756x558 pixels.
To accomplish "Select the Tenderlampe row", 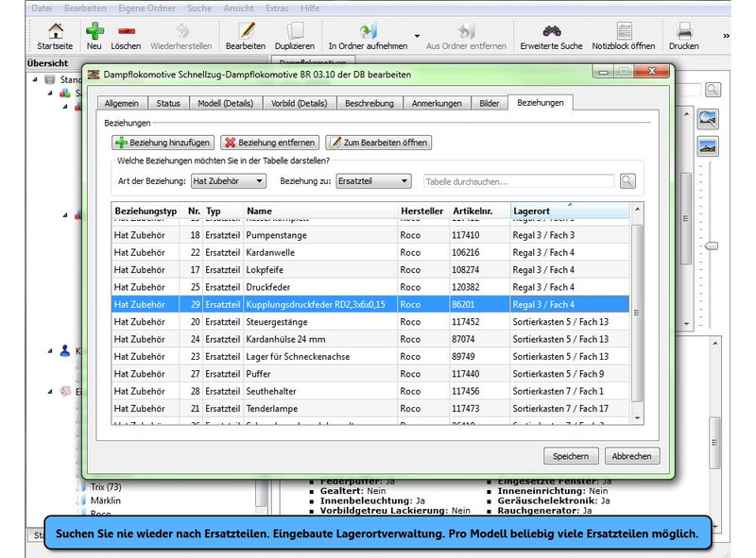I will [x=370, y=409].
